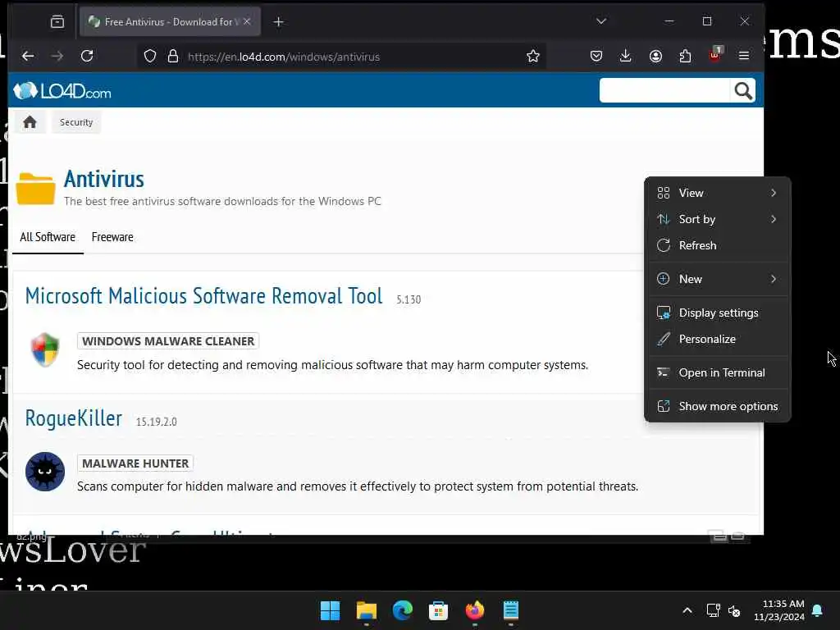The height and width of the screenshot is (630, 840).
Task: Click the LO4D search magnifier button
Action: click(x=742, y=90)
